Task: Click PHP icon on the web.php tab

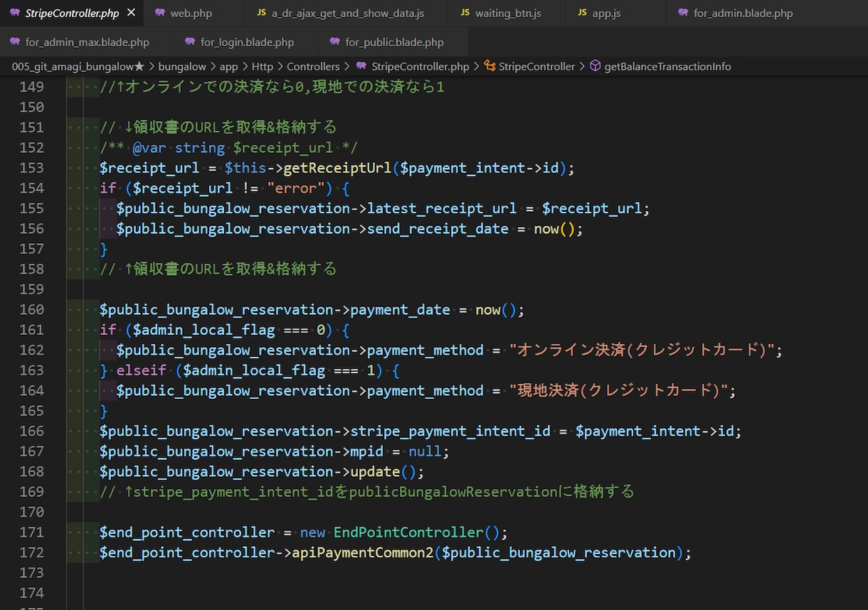Action: pyautogui.click(x=159, y=13)
